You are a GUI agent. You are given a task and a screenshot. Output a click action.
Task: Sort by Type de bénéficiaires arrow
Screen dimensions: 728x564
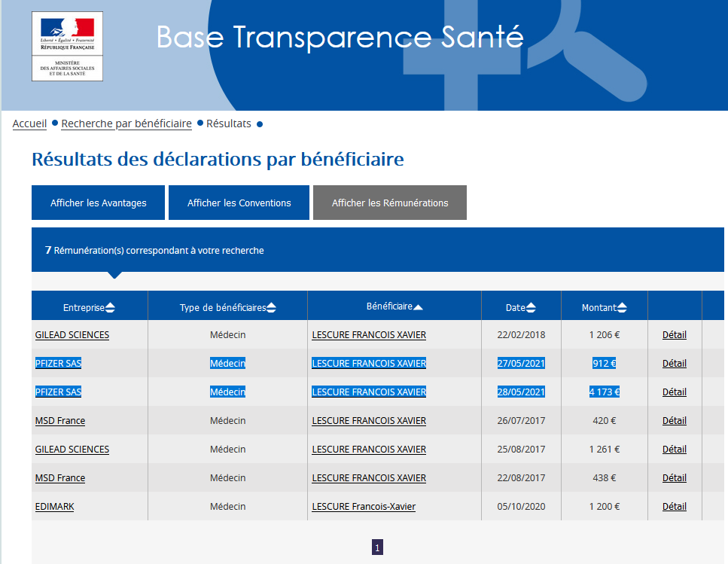click(x=272, y=308)
